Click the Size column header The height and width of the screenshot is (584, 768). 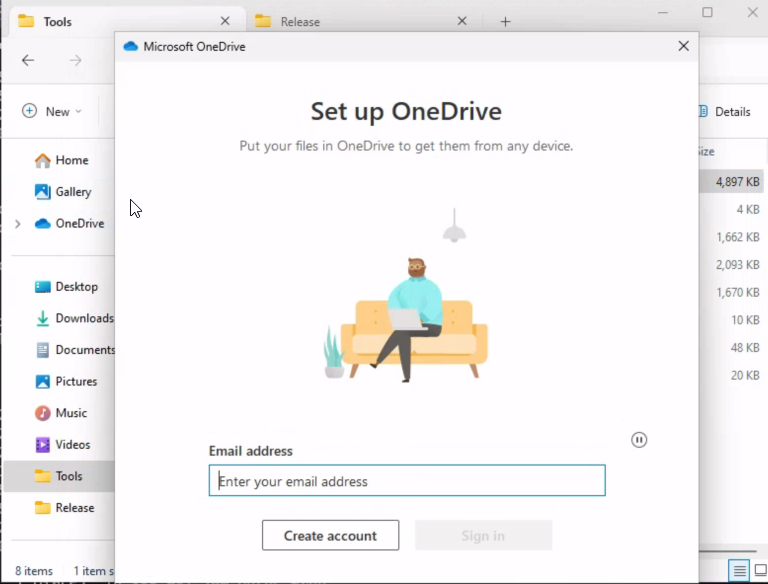point(706,151)
